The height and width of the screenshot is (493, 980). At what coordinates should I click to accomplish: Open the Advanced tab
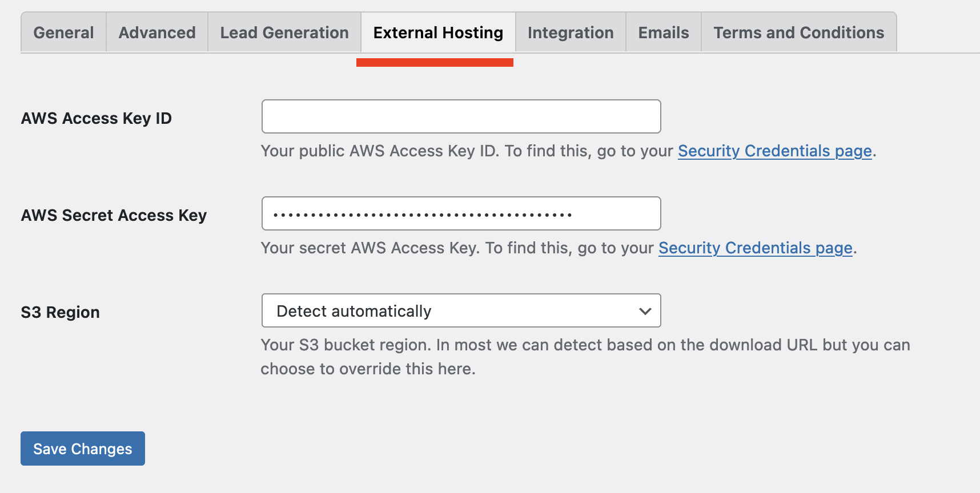157,33
